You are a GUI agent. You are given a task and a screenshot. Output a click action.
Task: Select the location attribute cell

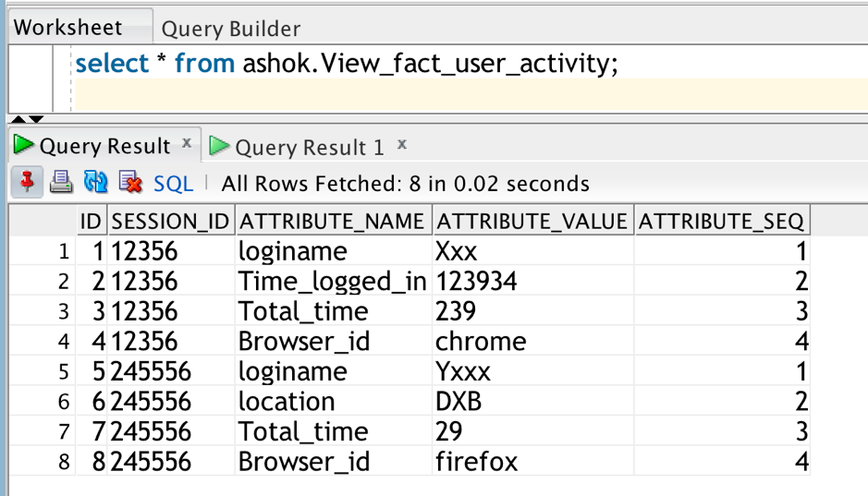click(x=334, y=401)
